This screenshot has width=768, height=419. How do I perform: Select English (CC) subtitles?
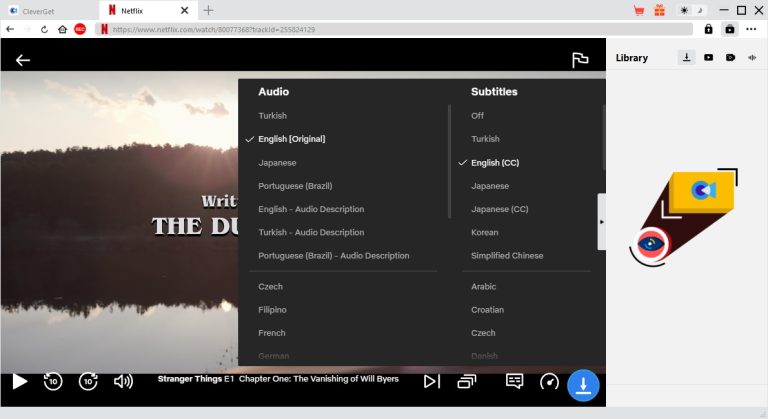[495, 163]
